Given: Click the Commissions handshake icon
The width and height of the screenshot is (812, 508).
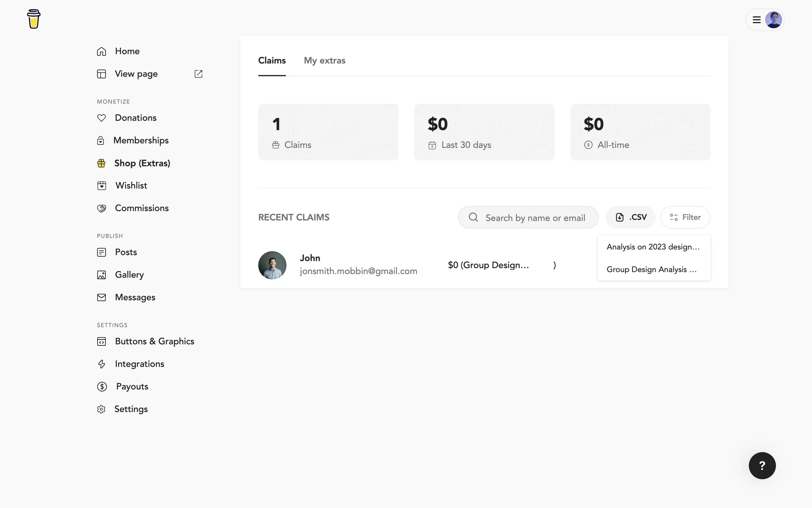Looking at the screenshot, I should point(101,208).
